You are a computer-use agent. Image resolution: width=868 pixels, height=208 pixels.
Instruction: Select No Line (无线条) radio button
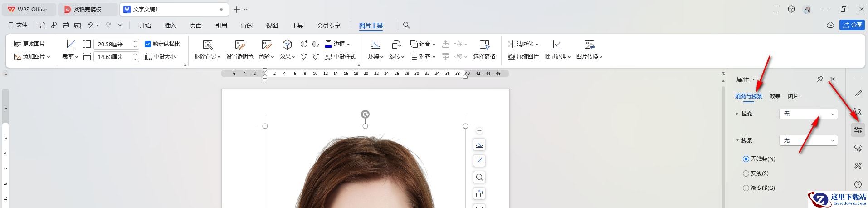(746, 159)
